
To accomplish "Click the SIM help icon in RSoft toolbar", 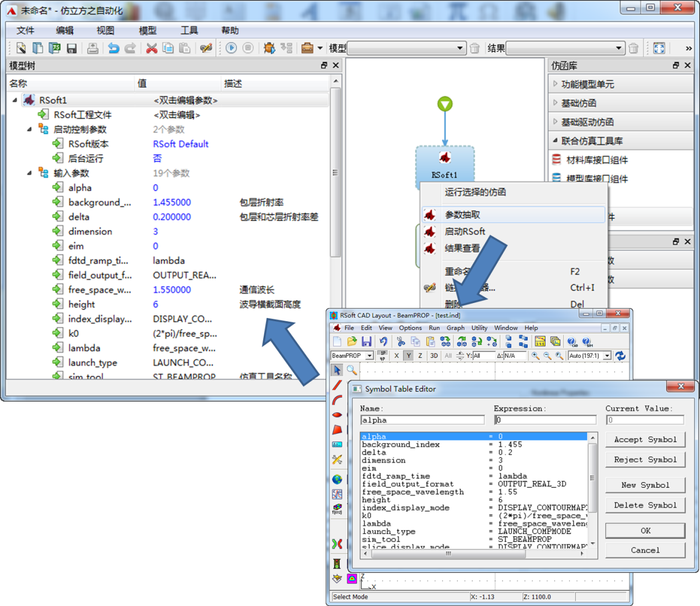I will (587, 342).
